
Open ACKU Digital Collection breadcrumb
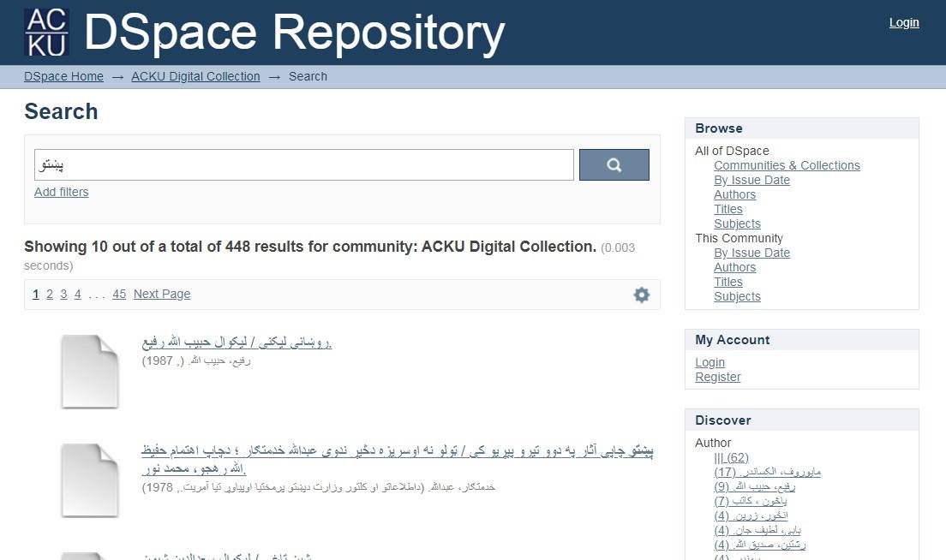(195, 76)
